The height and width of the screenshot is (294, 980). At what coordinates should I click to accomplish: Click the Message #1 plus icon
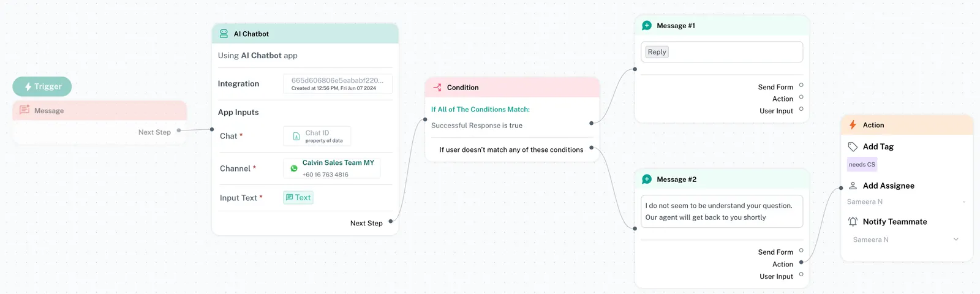tap(646, 26)
